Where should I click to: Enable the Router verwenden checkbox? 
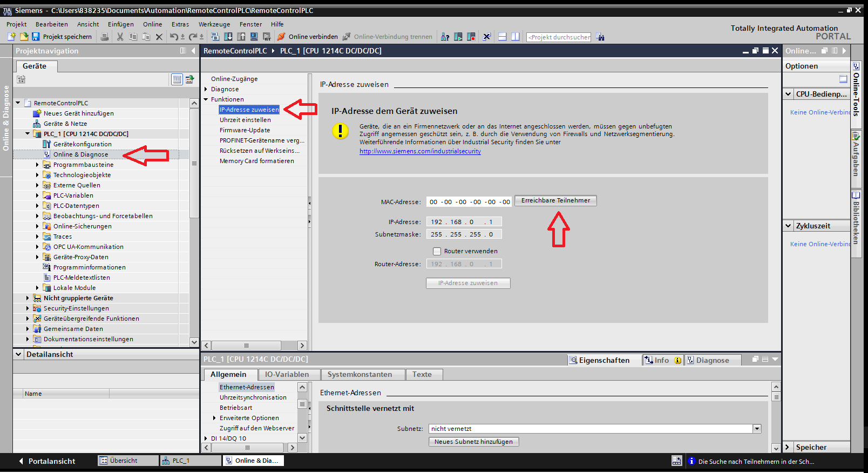437,251
